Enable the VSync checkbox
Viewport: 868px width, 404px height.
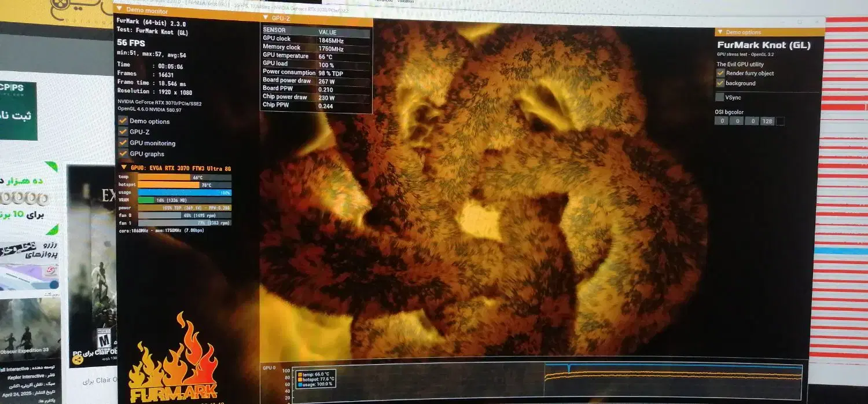coord(720,97)
